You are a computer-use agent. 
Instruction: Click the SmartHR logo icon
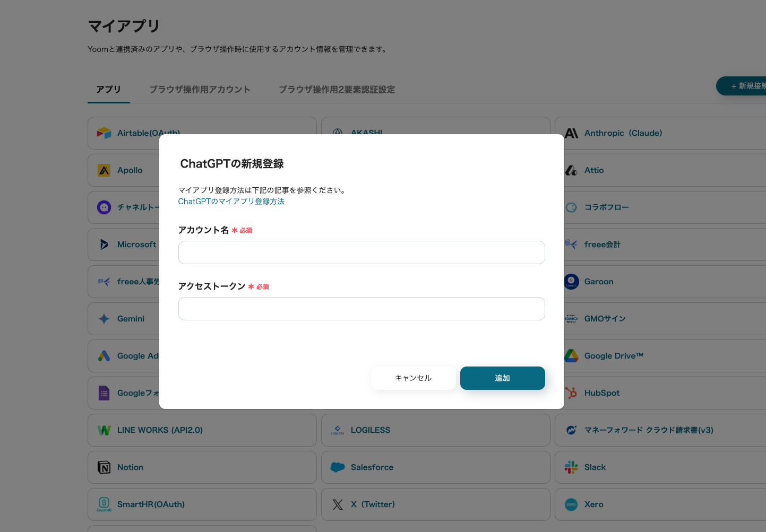pyautogui.click(x=104, y=504)
